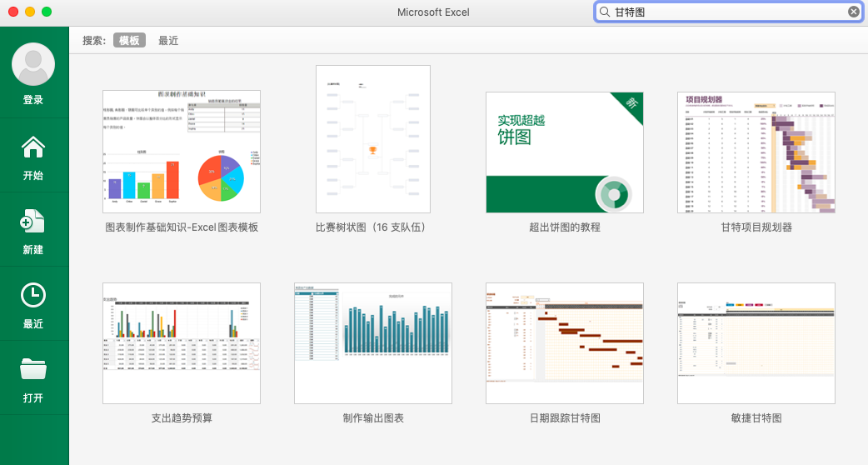Screen dimensions: 868x465
Task: Click the magnifier icon in search box
Action: click(605, 12)
